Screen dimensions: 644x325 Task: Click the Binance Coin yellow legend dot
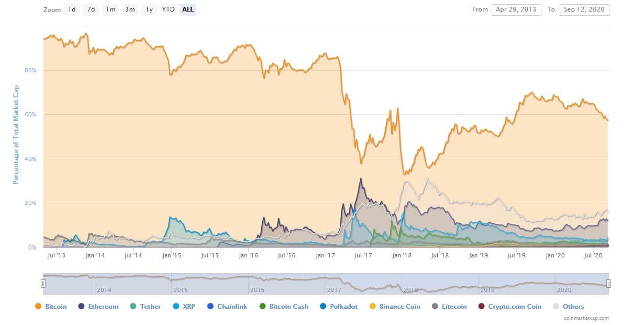tap(372, 306)
